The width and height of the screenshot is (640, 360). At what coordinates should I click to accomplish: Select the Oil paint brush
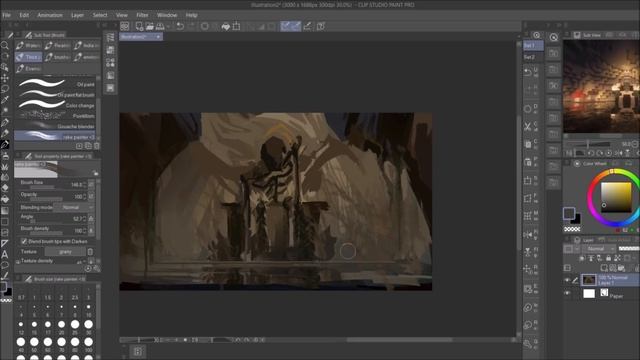(55, 84)
